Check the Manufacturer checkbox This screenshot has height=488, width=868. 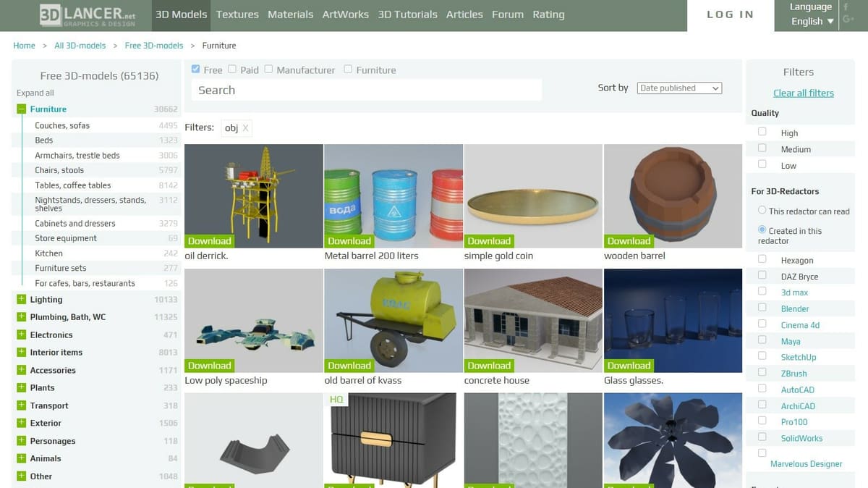(x=268, y=70)
